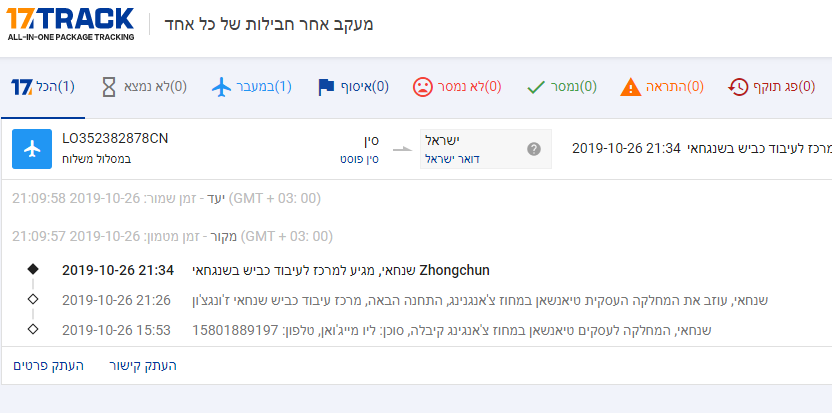Click the hourglass 'לא נמצא' icon
Screen dimensions: 832x413
pyautogui.click(x=109, y=87)
